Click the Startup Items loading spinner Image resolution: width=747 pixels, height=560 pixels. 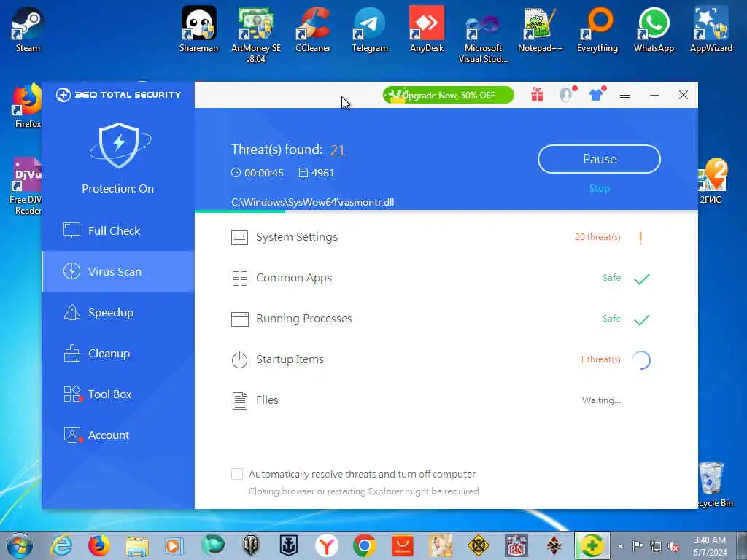(642, 360)
